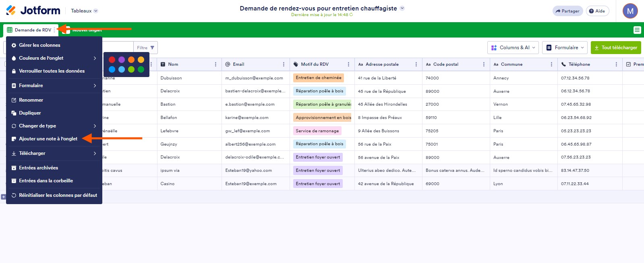Image resolution: width=644 pixels, height=263 pixels.
Task: Open the Motif du RDV column options menu
Action: point(348,64)
